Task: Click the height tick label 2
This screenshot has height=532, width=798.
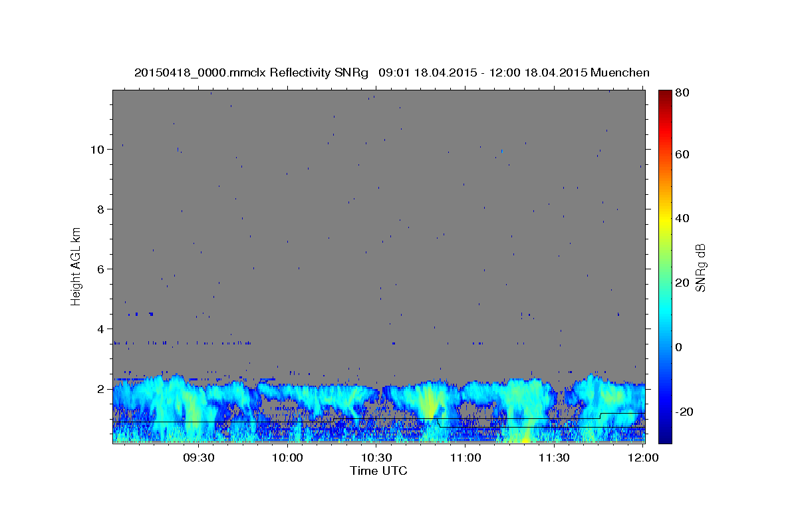Action: click(x=101, y=389)
